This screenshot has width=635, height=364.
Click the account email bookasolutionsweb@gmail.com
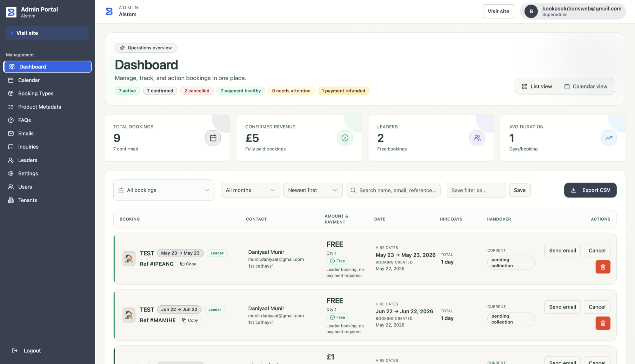coord(582,9)
